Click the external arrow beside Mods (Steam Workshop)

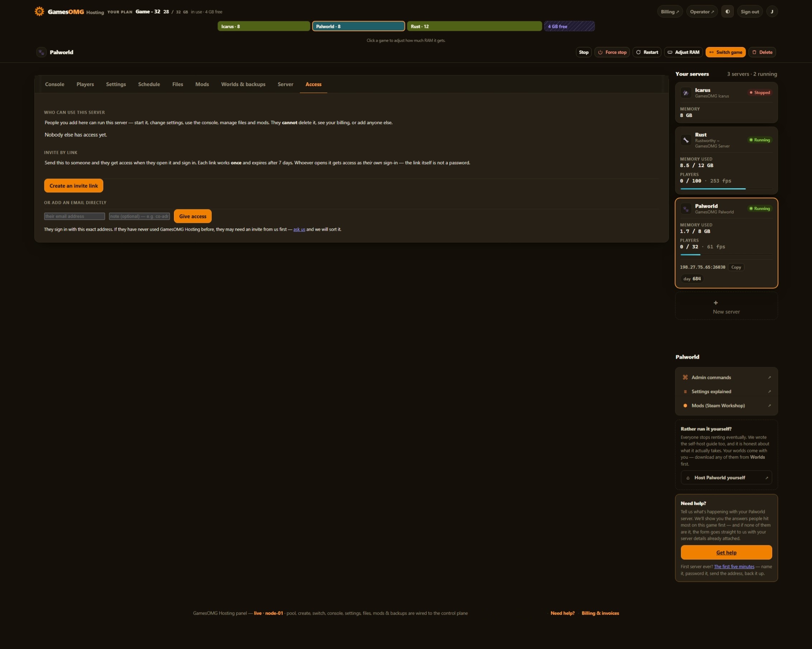tap(769, 406)
